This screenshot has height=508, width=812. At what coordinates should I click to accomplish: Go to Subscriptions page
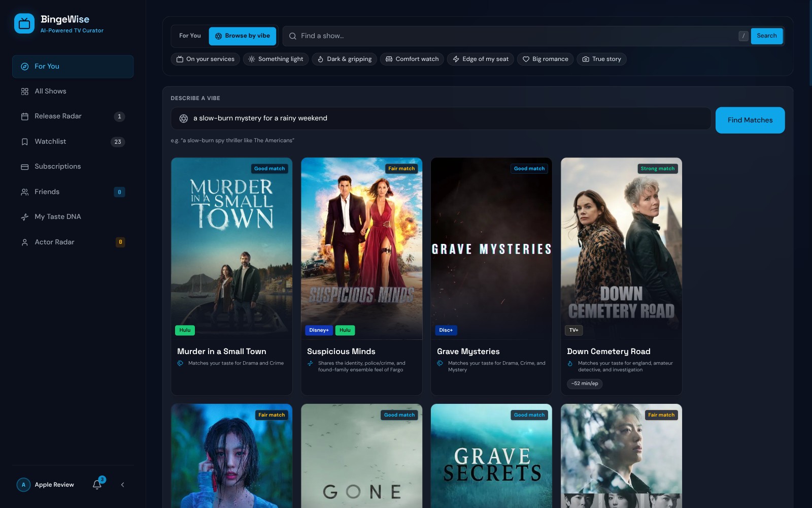click(73, 167)
